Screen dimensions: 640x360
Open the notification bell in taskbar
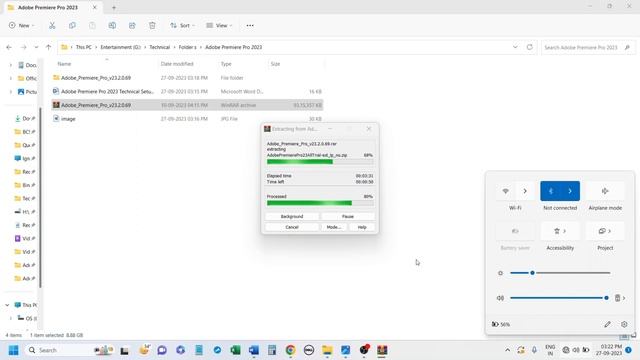(629, 350)
